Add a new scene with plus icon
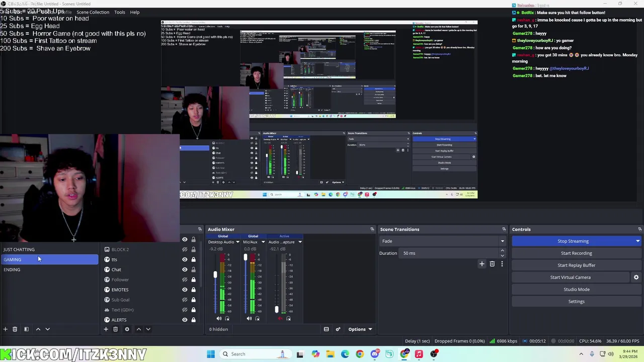Image resolution: width=644 pixels, height=362 pixels. [x=5, y=329]
